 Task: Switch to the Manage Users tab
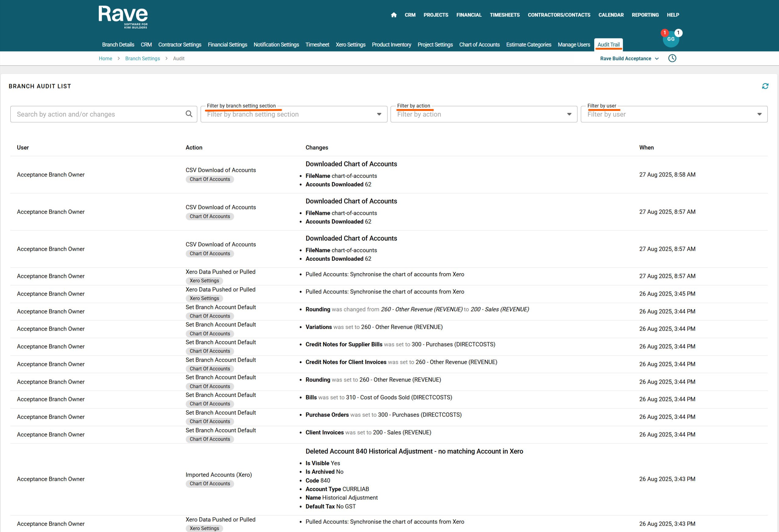pos(574,44)
